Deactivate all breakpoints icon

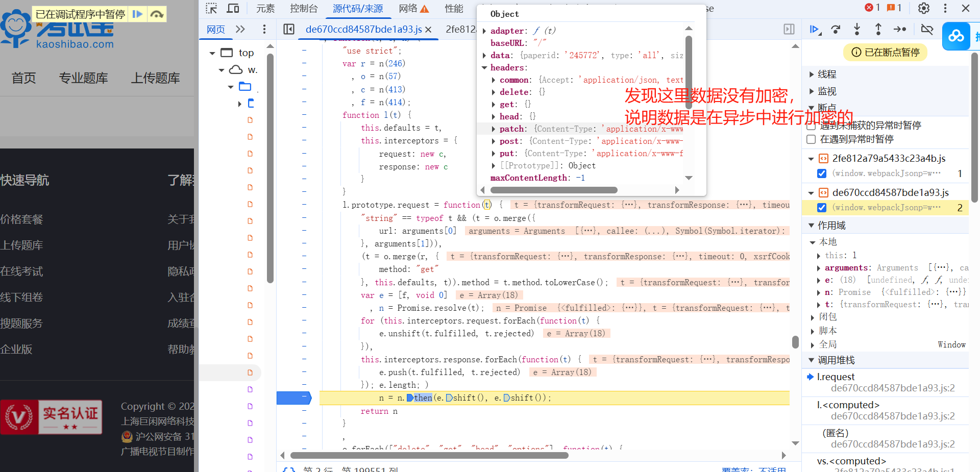coord(927,29)
